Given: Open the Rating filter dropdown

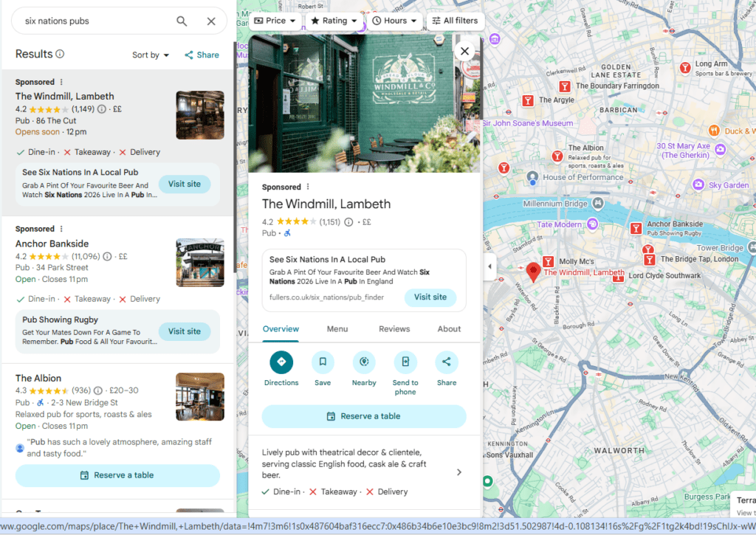Looking at the screenshot, I should (334, 21).
